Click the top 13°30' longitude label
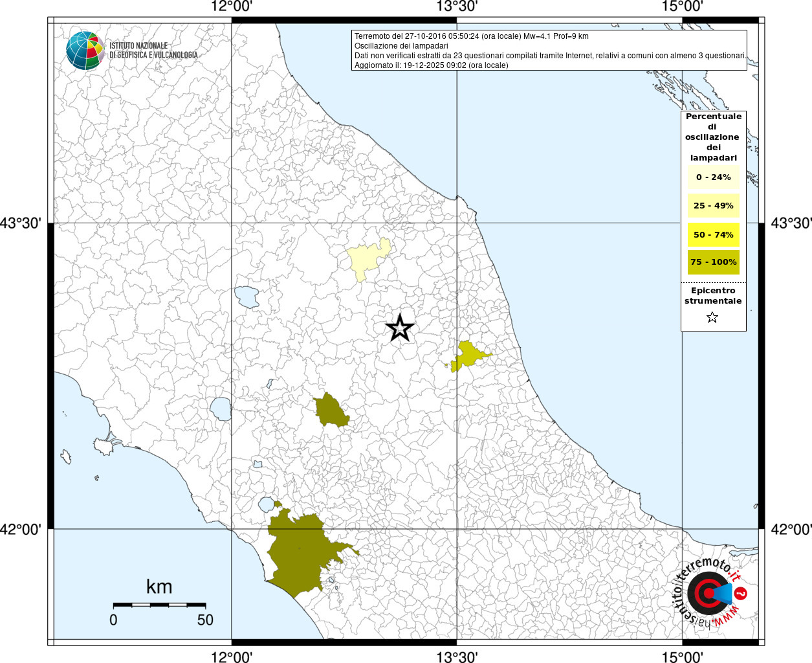This screenshot has height=663, width=812. (457, 6)
